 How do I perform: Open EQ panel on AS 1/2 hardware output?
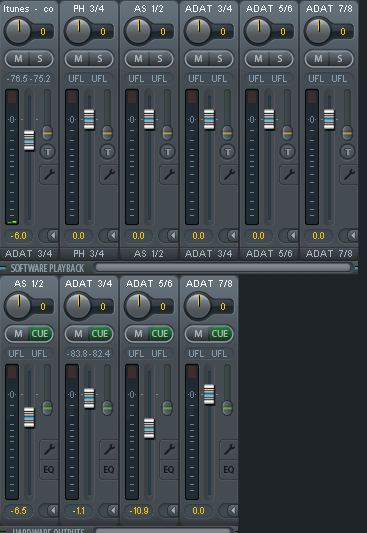point(49,470)
